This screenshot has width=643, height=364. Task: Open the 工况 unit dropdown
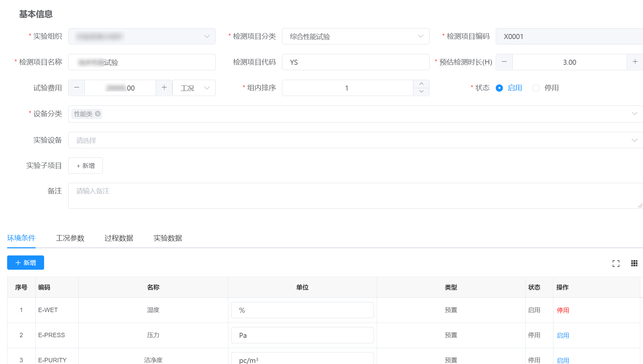pyautogui.click(x=194, y=88)
